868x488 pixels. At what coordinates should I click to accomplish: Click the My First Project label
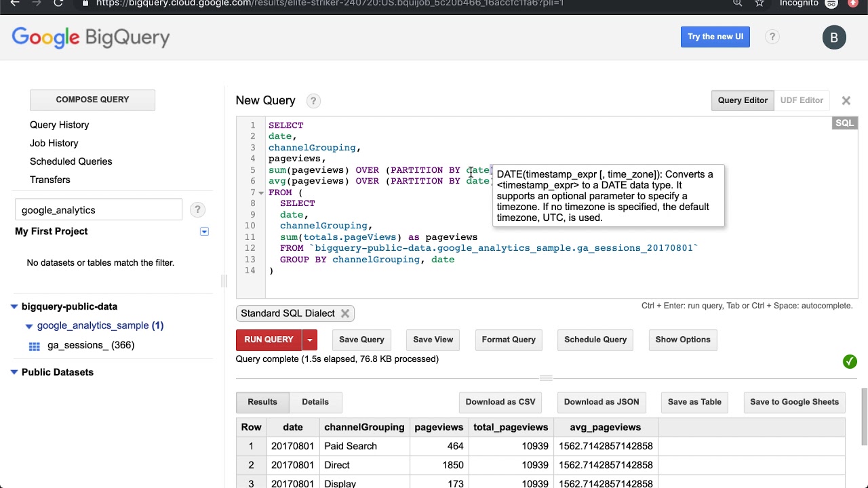point(52,232)
